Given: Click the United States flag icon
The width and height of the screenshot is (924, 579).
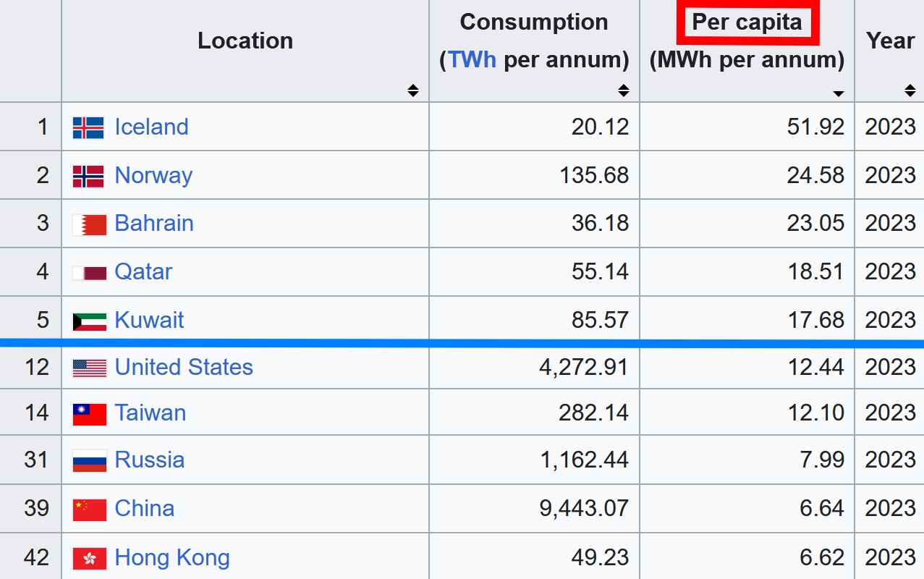Looking at the screenshot, I should [x=89, y=368].
